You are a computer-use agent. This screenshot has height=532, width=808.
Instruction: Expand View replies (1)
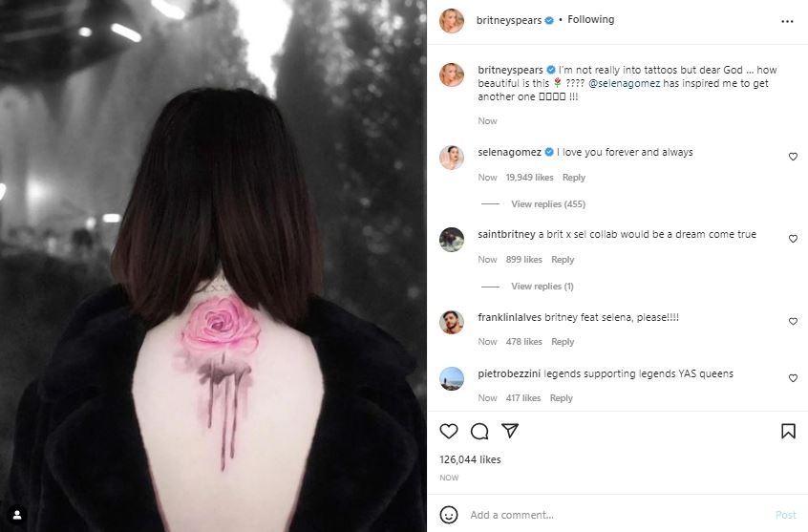coord(542,287)
